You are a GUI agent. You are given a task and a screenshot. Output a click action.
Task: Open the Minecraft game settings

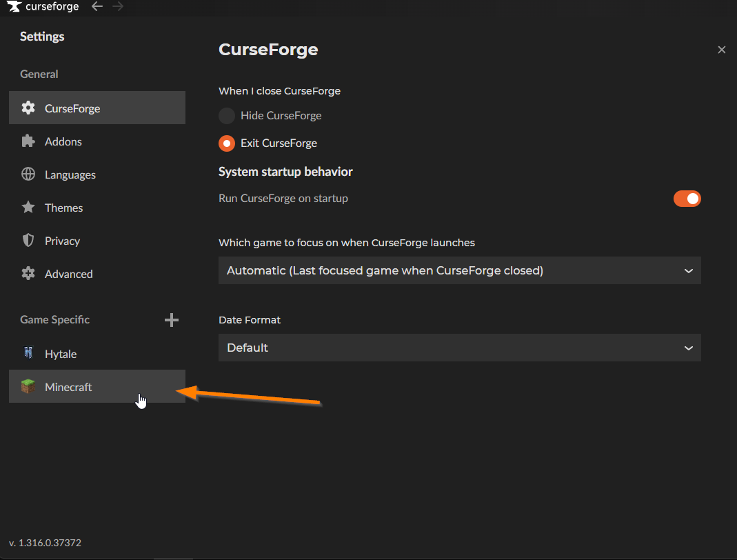tap(97, 386)
